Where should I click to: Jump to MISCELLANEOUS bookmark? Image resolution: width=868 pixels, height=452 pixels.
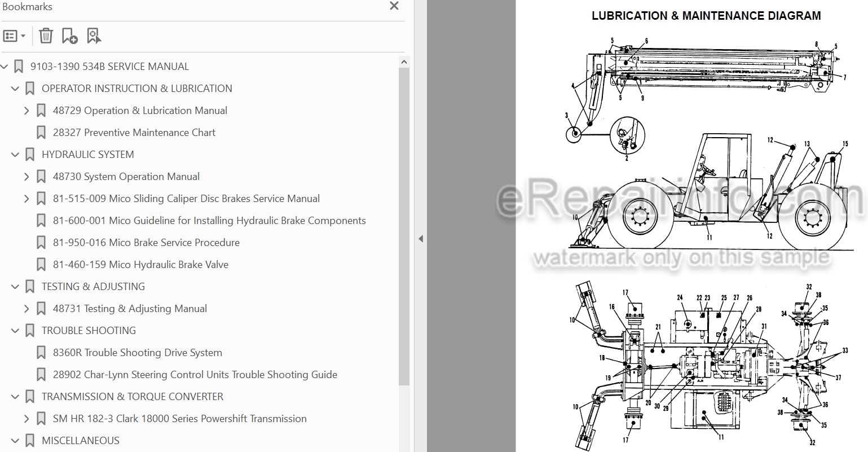pyautogui.click(x=81, y=441)
